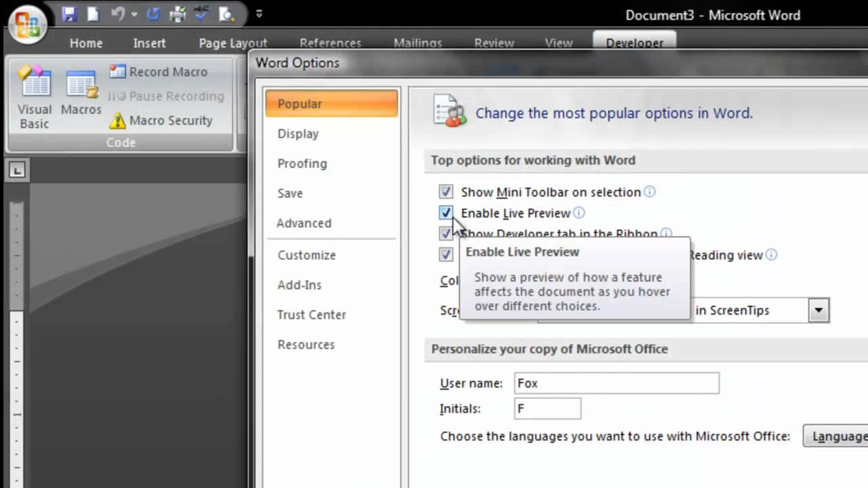Click the New document icon

93,14
